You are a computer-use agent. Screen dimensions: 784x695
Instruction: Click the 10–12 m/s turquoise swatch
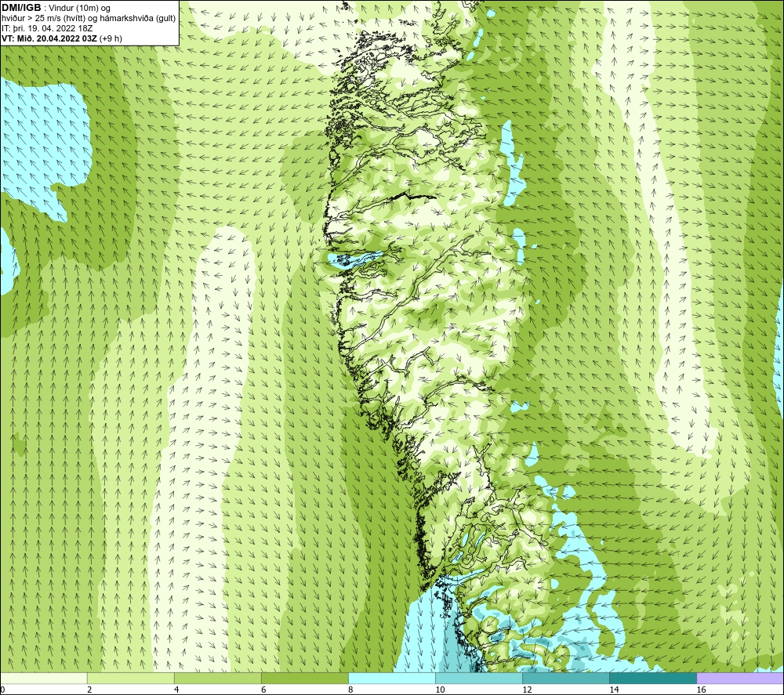coord(478,679)
